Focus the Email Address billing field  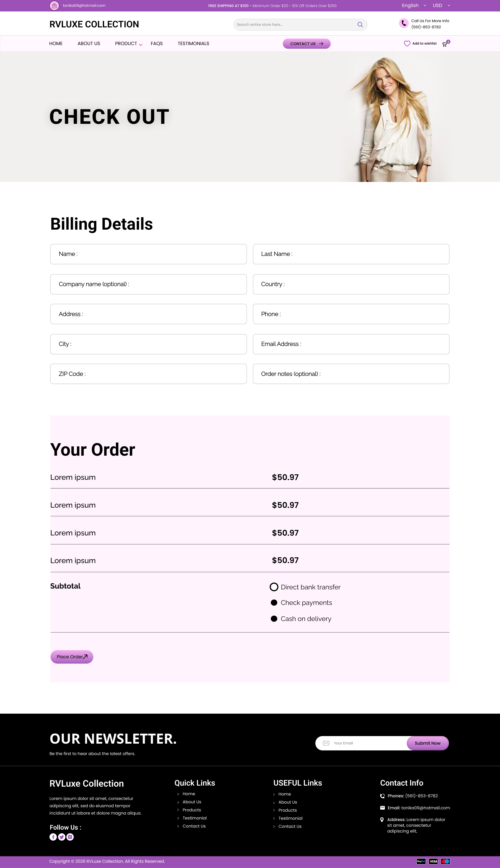(x=351, y=344)
